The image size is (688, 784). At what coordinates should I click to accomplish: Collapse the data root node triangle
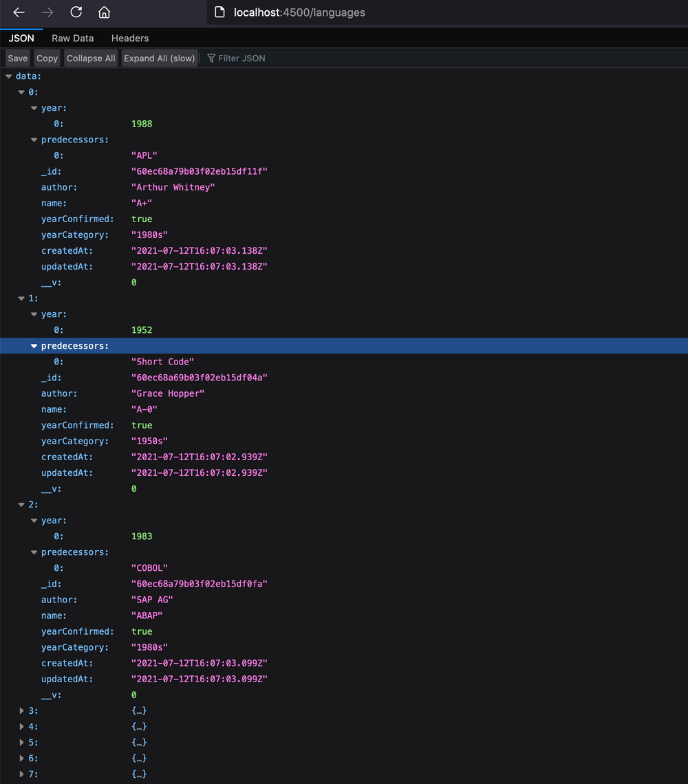(x=8, y=76)
